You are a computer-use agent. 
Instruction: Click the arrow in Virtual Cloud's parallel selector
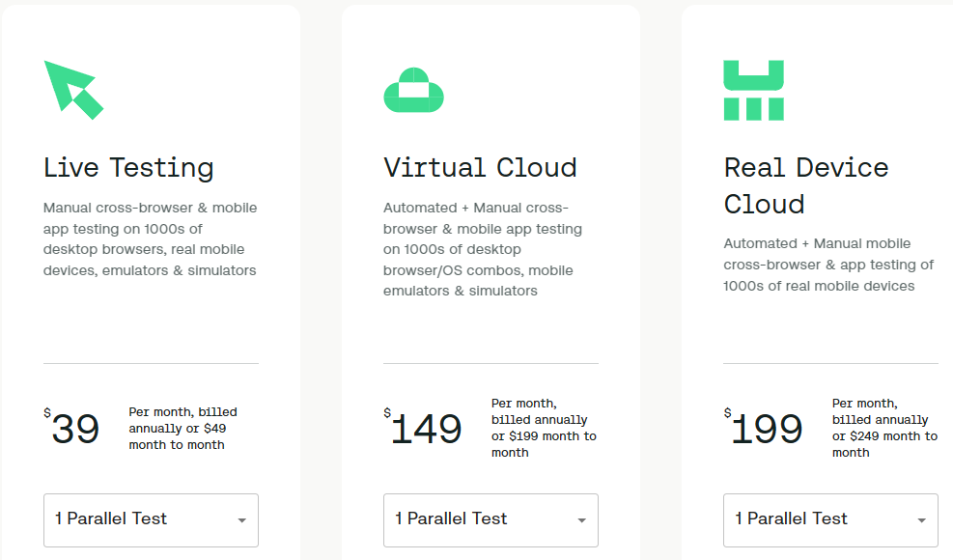pos(581,520)
